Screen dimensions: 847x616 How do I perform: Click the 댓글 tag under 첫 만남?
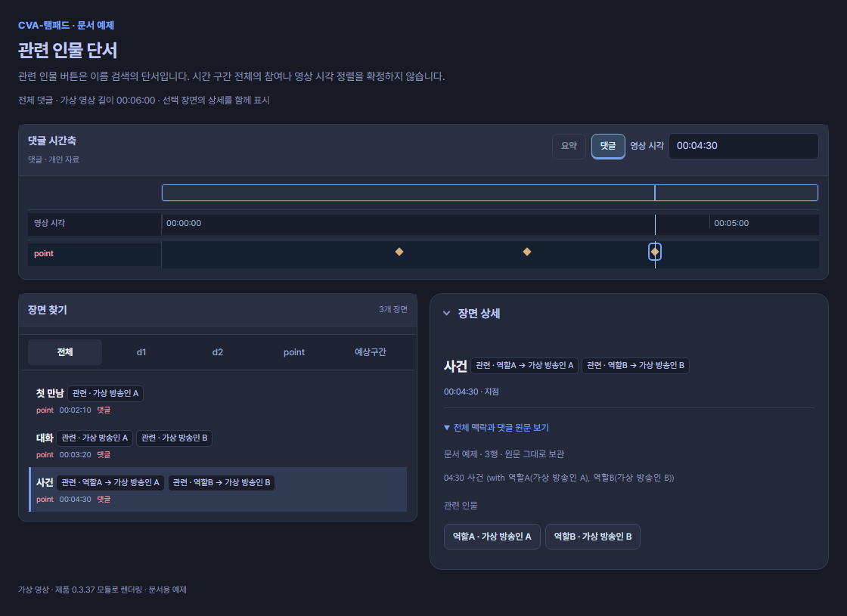[x=104, y=410]
